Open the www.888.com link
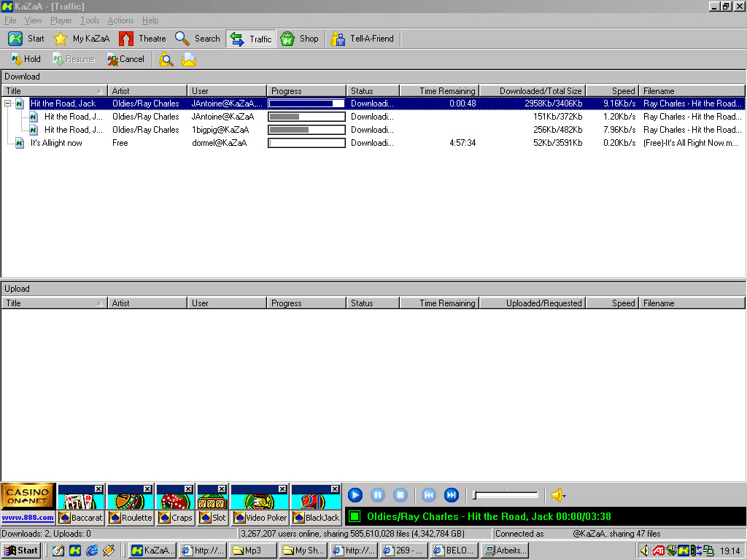Screen dimensions: 747x560 tap(28, 518)
